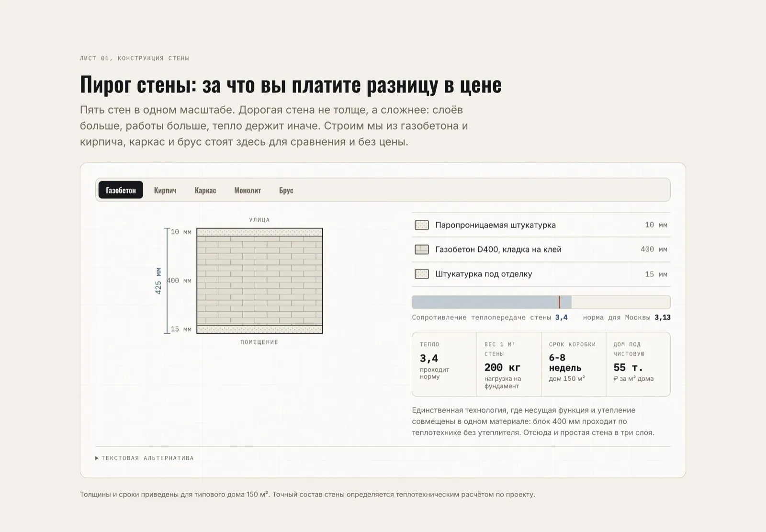
Task: Click the bottom interior plaster layer in diagram
Action: (259, 329)
